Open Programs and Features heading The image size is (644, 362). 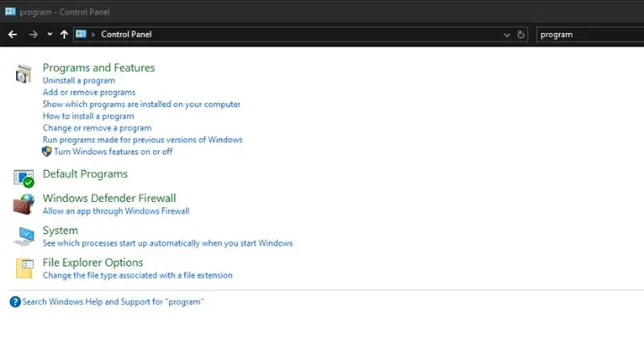pos(98,68)
